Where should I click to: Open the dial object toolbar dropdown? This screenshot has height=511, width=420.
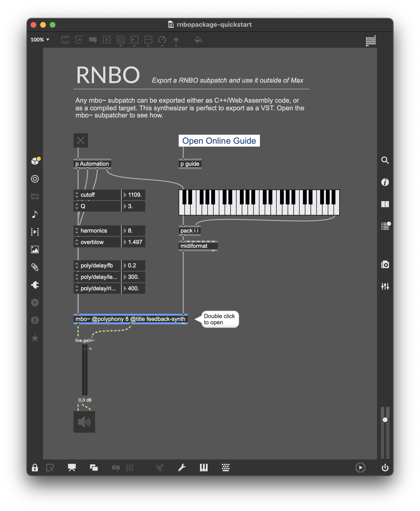pyautogui.click(x=162, y=41)
